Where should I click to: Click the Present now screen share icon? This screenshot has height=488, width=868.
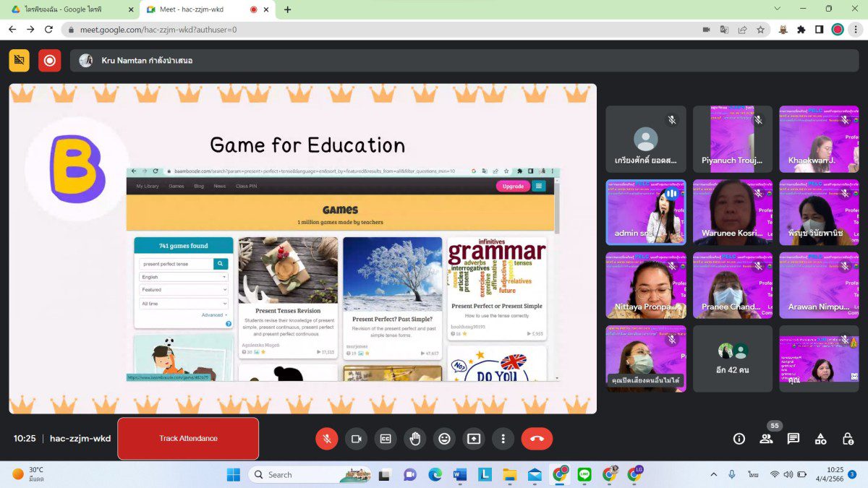(x=474, y=438)
